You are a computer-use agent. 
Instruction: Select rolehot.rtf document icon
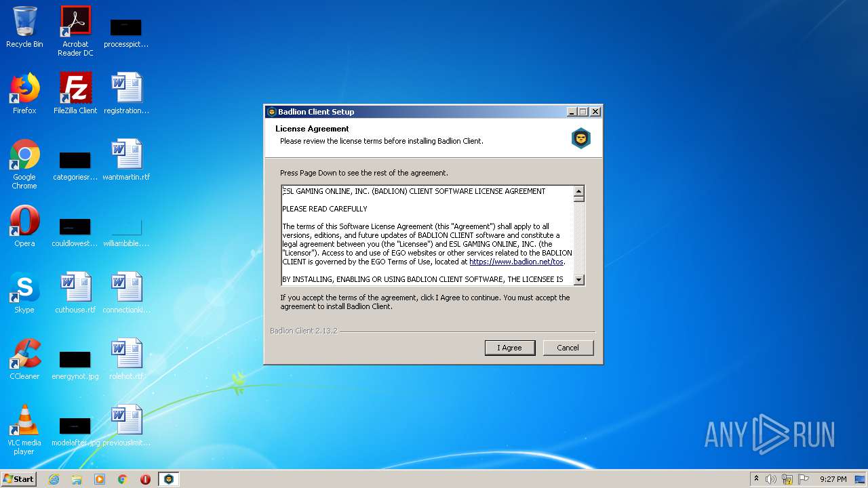pyautogui.click(x=126, y=360)
